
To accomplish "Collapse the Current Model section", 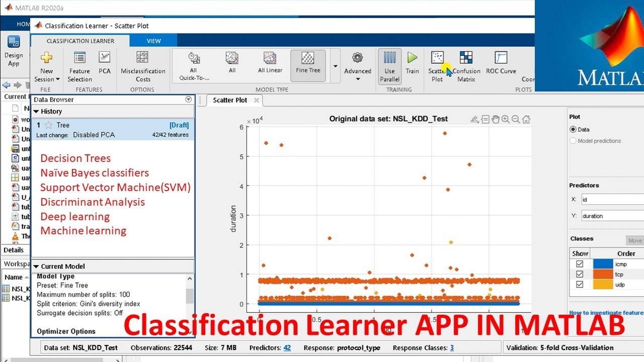I will (36, 266).
